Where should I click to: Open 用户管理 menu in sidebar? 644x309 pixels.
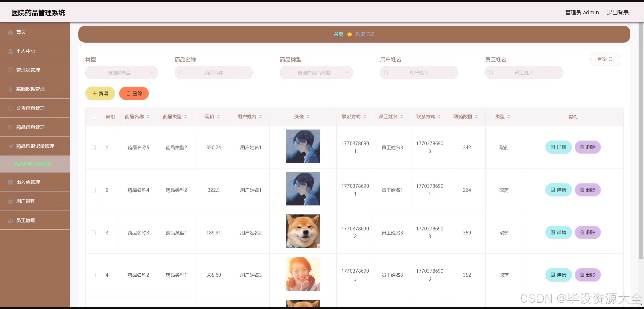tap(35, 201)
